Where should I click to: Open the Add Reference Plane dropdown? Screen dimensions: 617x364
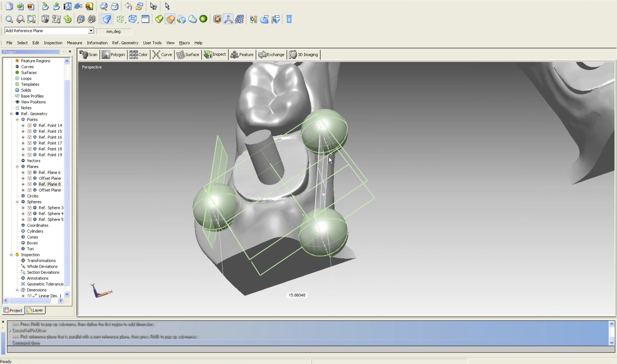pos(91,31)
